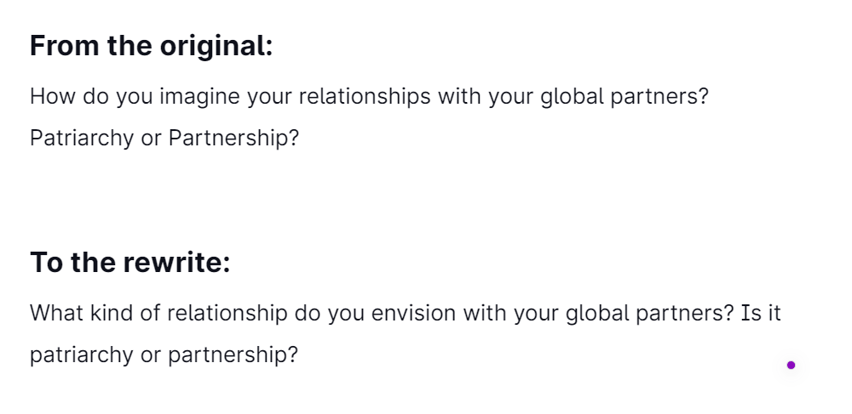852x414 pixels.
Task: Click the 'To the rewrite:' heading
Action: click(130, 262)
